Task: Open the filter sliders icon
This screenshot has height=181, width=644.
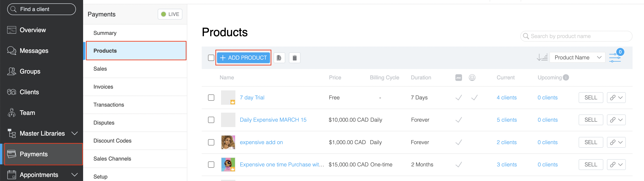Action: [x=615, y=58]
